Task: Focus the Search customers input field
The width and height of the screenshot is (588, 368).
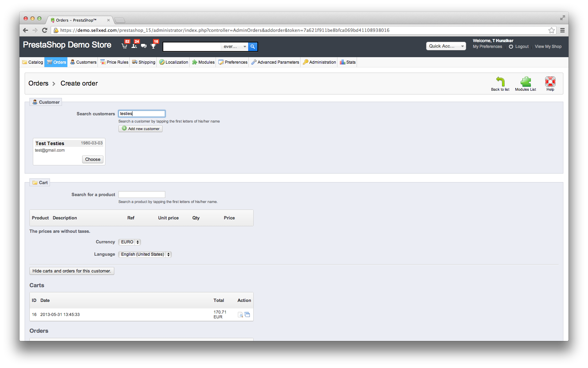Action: 142,114
